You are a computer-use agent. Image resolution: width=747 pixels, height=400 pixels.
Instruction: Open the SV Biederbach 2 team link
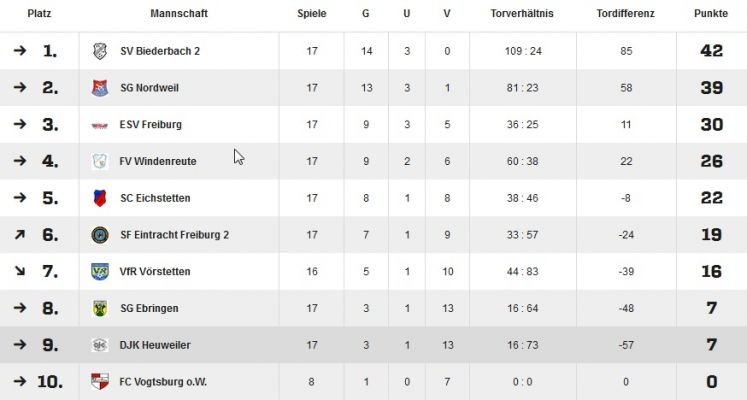[160, 51]
